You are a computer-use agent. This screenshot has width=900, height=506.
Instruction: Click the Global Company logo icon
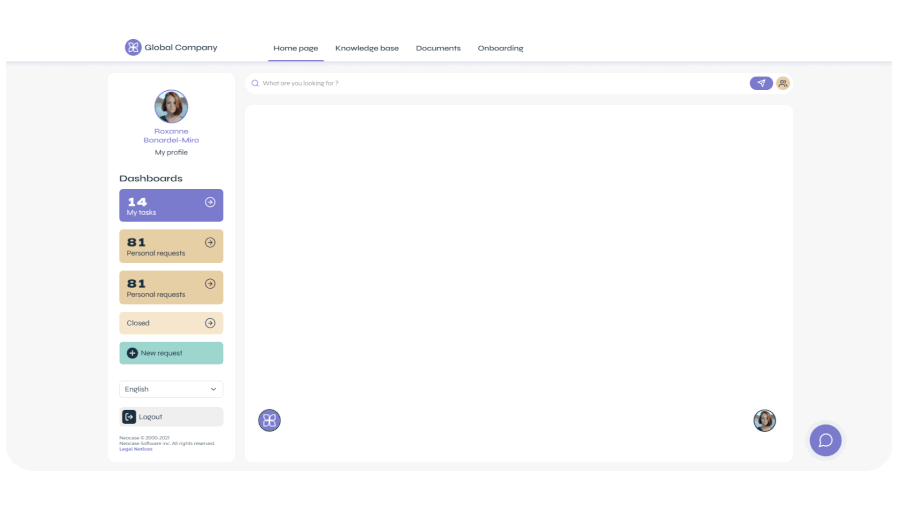133,47
